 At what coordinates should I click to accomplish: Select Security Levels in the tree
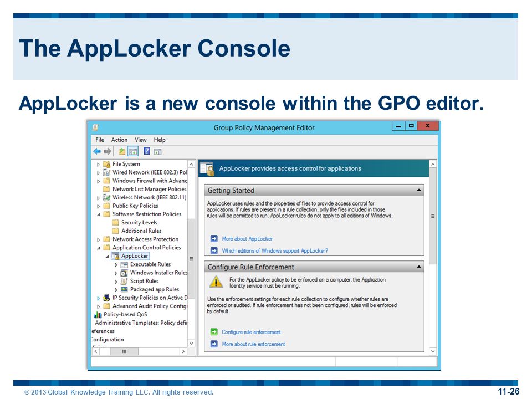[x=139, y=223]
